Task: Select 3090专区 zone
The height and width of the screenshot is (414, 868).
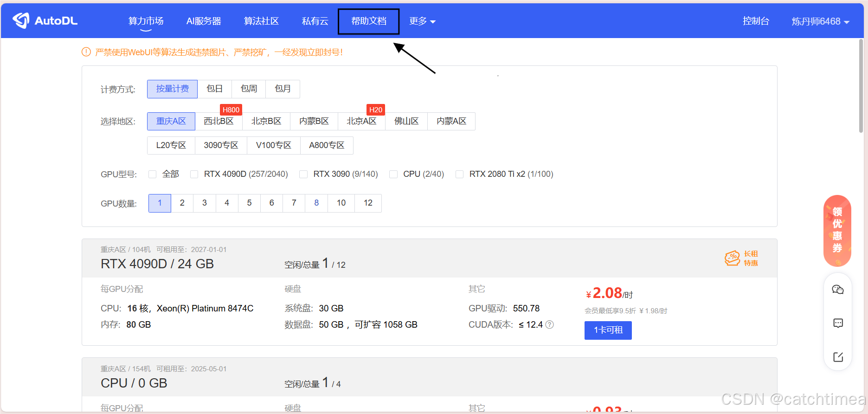Action: pyautogui.click(x=221, y=145)
